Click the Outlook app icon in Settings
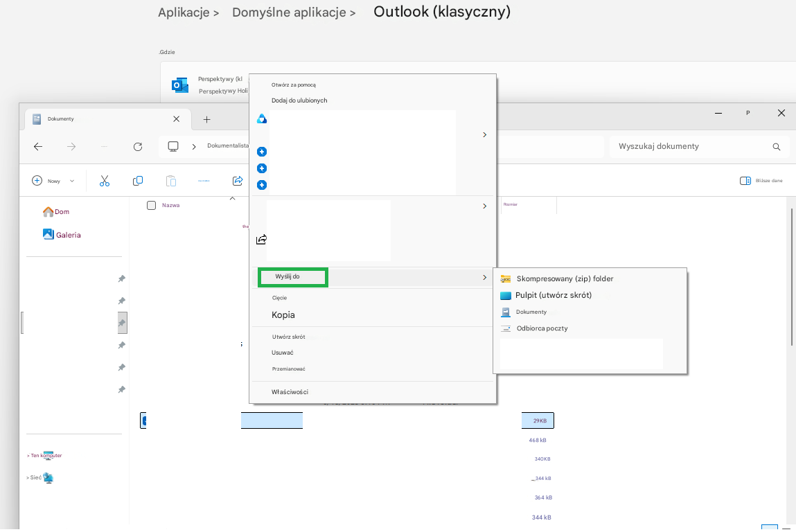This screenshot has height=532, width=796. click(x=179, y=85)
